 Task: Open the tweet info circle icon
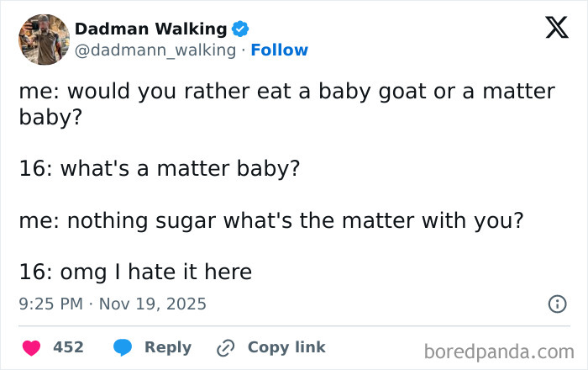point(557,304)
